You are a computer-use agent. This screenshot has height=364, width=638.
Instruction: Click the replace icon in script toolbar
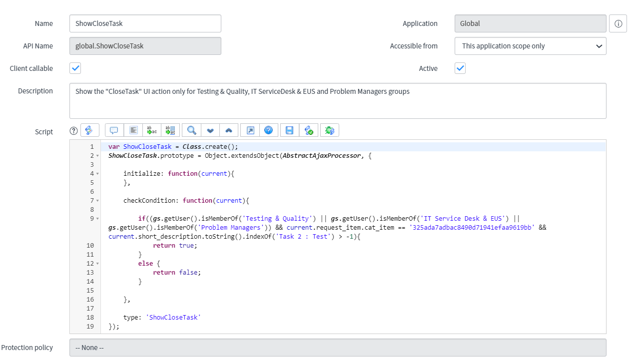pos(152,130)
